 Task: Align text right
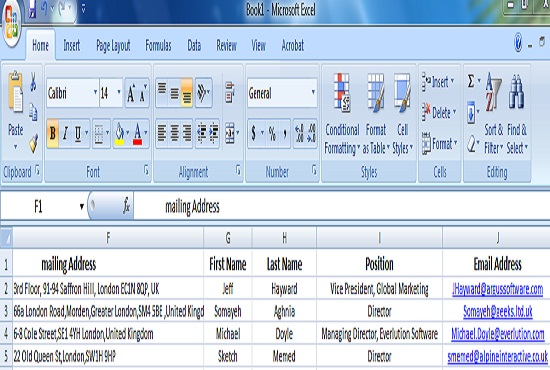click(187, 133)
